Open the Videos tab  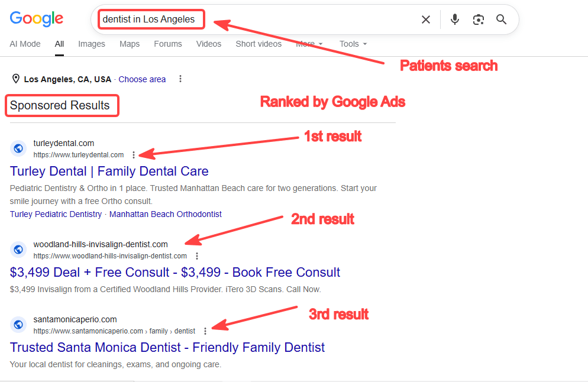tap(208, 44)
